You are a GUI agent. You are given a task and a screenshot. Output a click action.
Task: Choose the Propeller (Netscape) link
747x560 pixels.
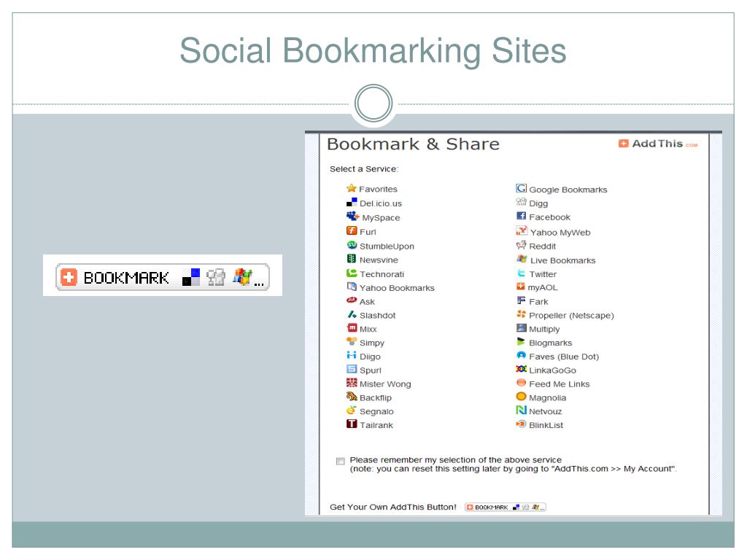571,315
